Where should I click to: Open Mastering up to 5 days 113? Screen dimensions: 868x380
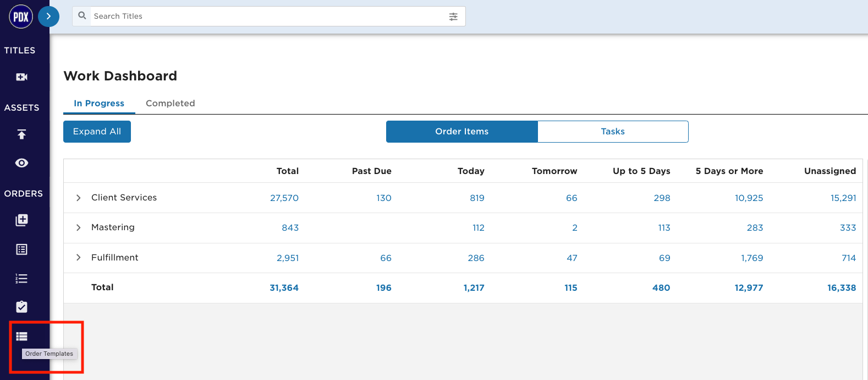(664, 228)
